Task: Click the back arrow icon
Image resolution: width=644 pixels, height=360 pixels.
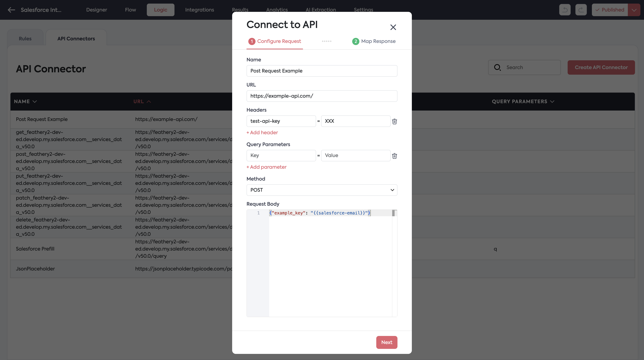Action: (11, 10)
